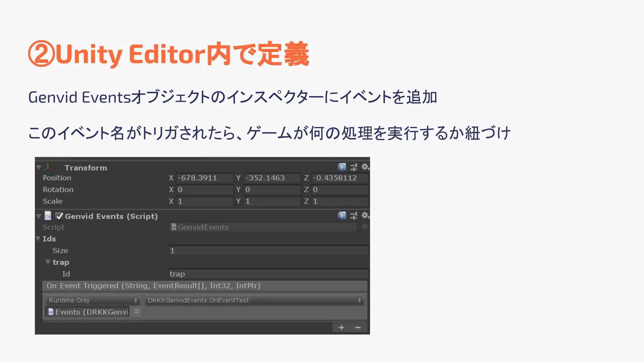
Task: Click Scale X field
Action: click(205, 201)
